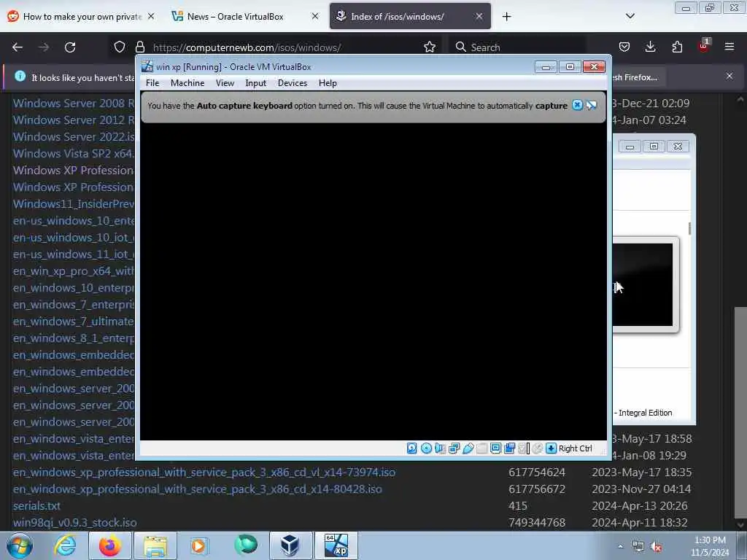Click the site security padlock icon
Viewport: 747px width, 560px height.
tap(139, 47)
